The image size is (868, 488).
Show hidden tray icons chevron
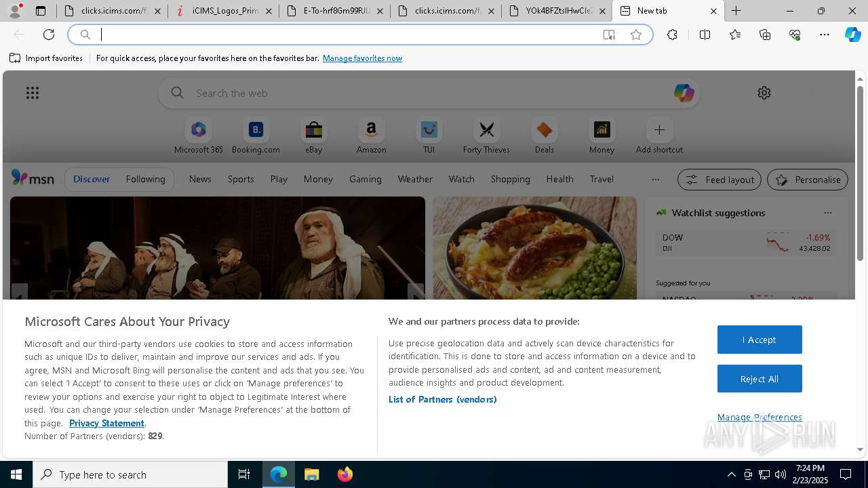(731, 474)
